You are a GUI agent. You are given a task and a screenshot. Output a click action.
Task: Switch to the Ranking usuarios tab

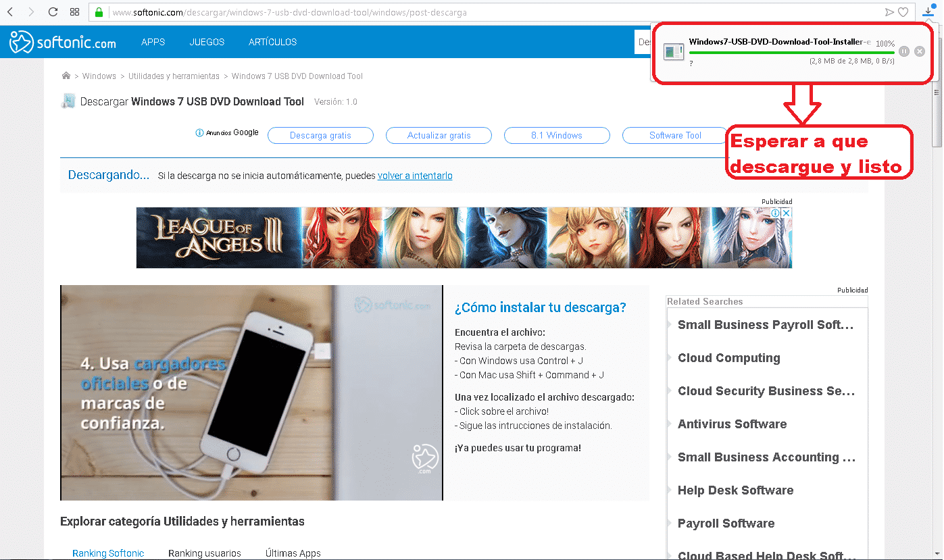tap(204, 553)
